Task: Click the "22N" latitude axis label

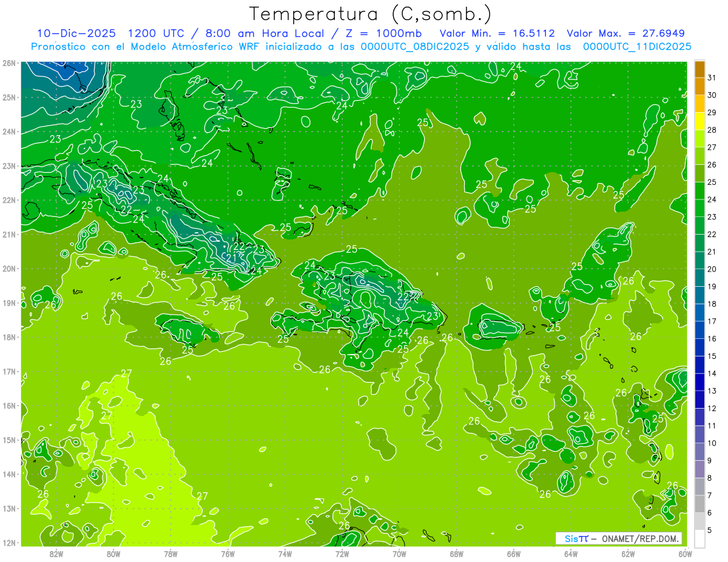Action: tap(8, 199)
